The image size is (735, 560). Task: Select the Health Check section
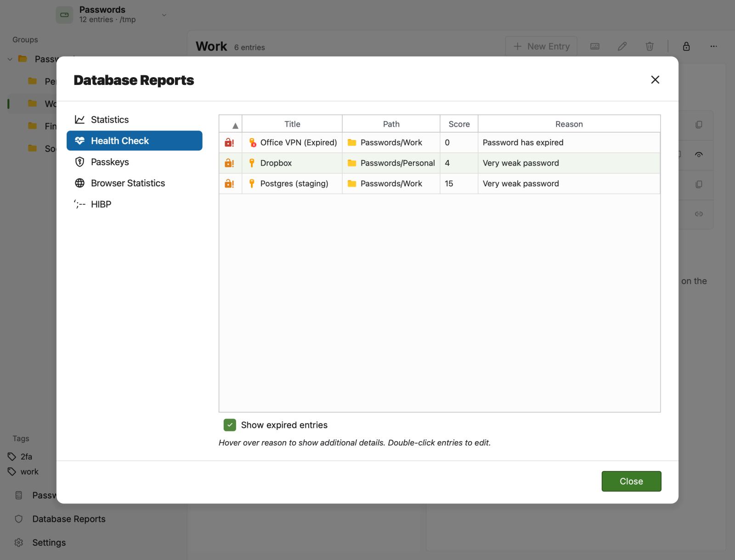(x=134, y=140)
